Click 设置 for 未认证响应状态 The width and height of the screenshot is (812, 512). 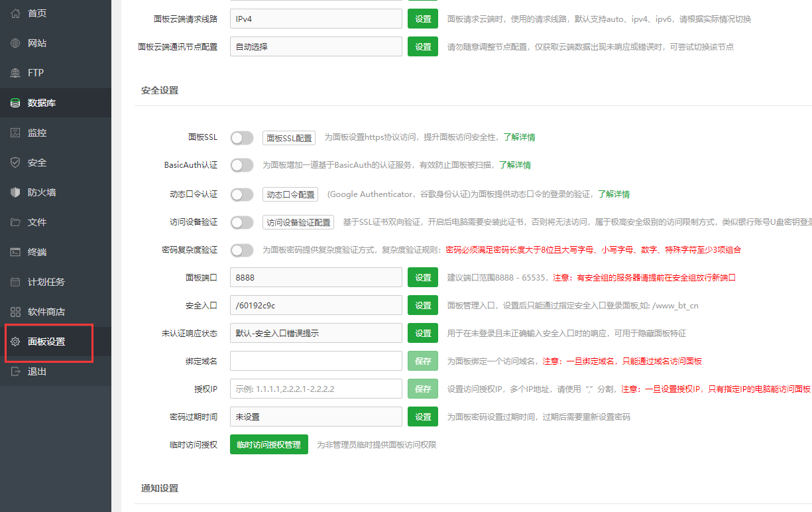point(423,333)
